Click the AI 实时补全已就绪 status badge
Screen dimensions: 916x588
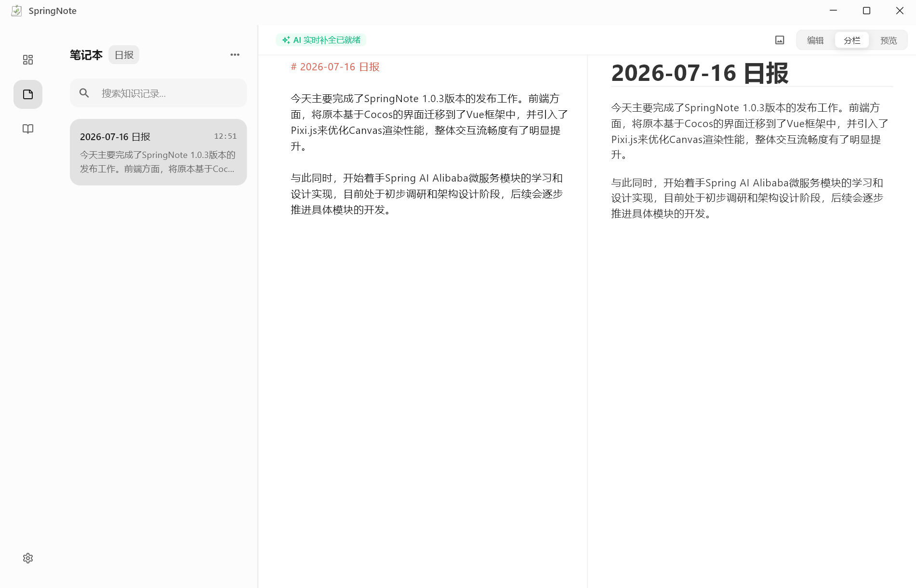click(321, 40)
